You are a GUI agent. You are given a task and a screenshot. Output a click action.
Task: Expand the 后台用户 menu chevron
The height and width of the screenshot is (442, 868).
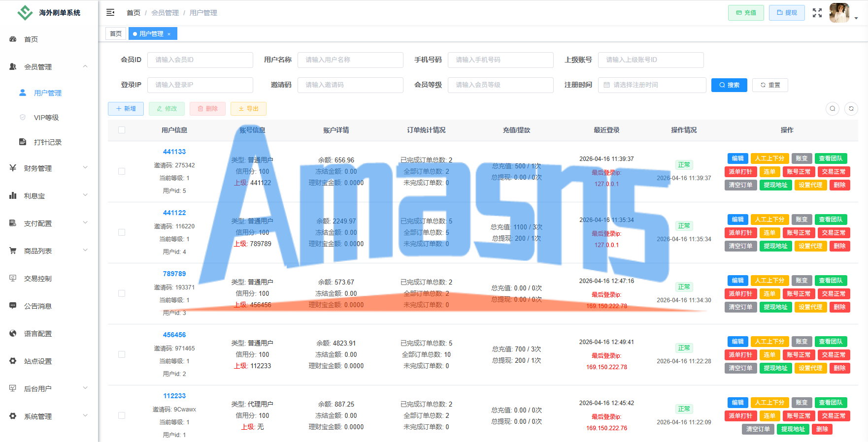[85, 388]
